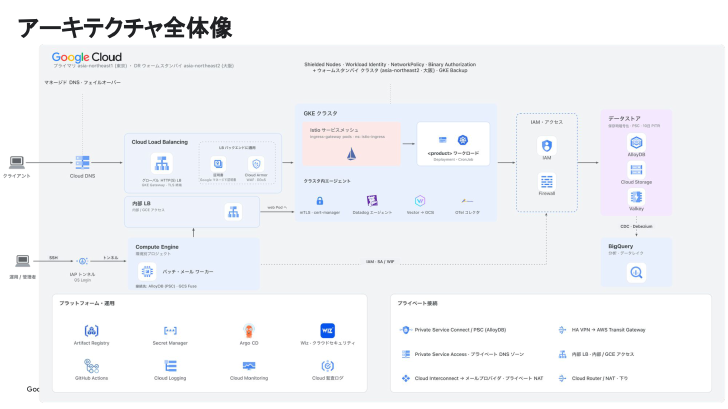Click the IAP tunnel icon
This screenshot has height=409, width=728.
tap(83, 261)
